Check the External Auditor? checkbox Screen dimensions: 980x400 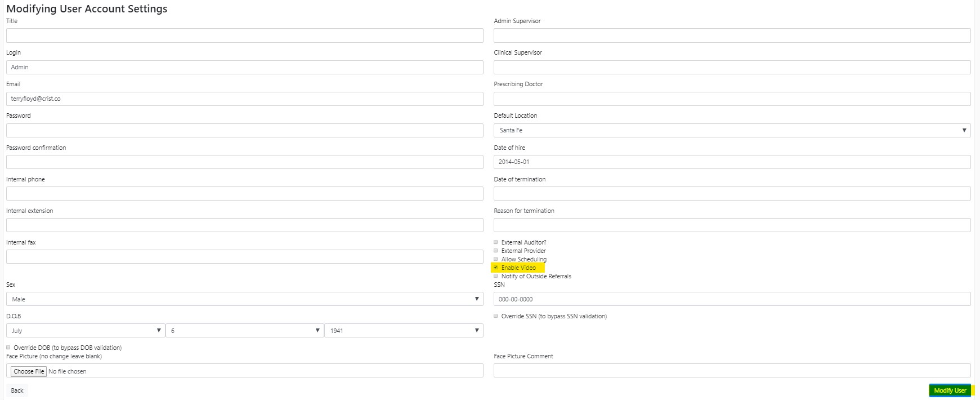496,242
